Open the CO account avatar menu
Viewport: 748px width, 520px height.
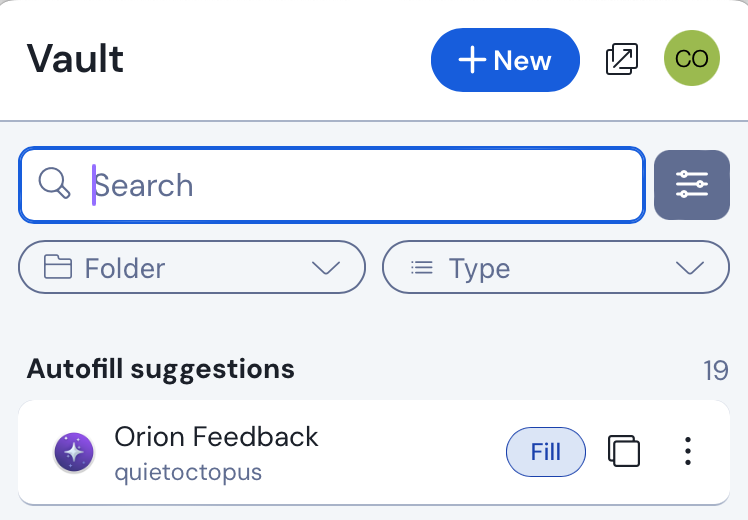click(x=692, y=59)
